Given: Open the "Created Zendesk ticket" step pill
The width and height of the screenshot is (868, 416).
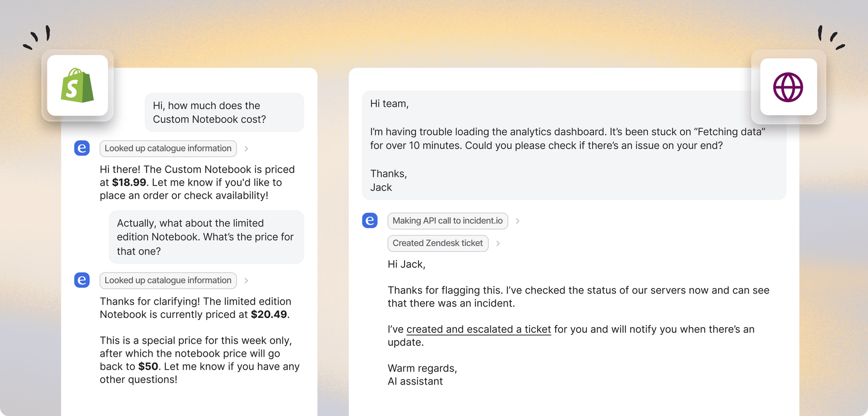Looking at the screenshot, I should pos(438,243).
